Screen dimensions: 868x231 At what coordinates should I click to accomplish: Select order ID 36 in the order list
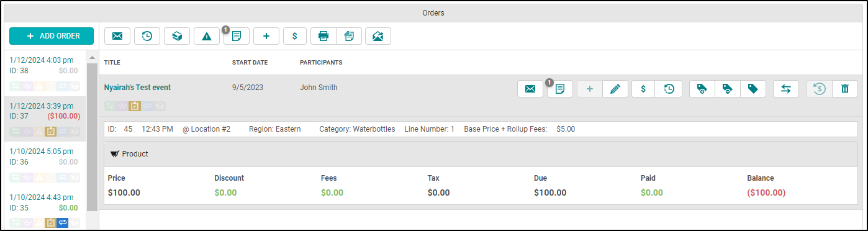45,165
